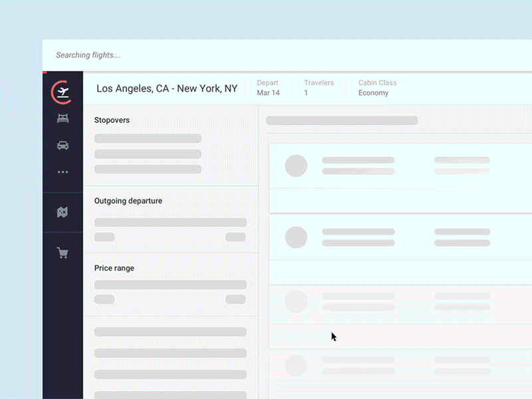Adjust the Price range slider bar
532x399 pixels.
[170, 283]
